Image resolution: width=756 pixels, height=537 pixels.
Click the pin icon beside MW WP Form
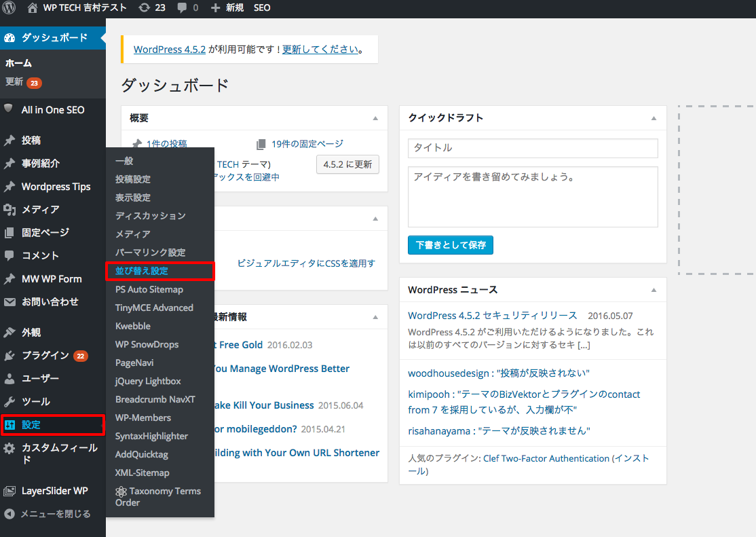[9, 279]
